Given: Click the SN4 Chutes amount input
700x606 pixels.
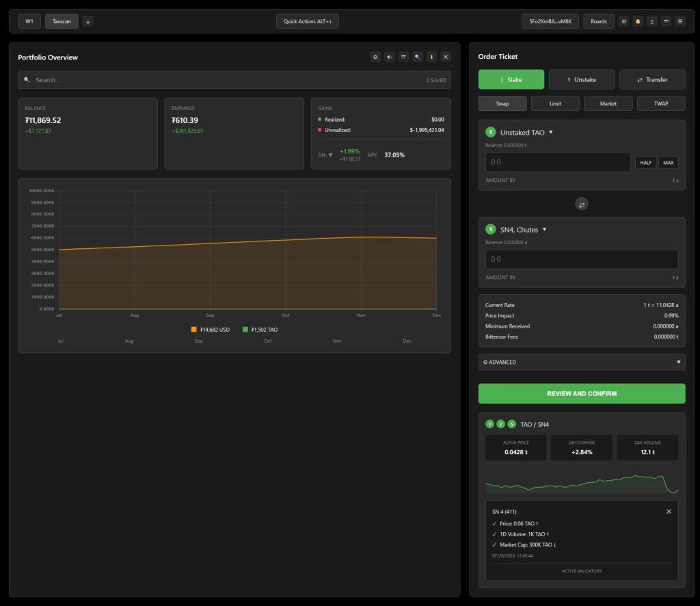Looking at the screenshot, I should coord(582,259).
